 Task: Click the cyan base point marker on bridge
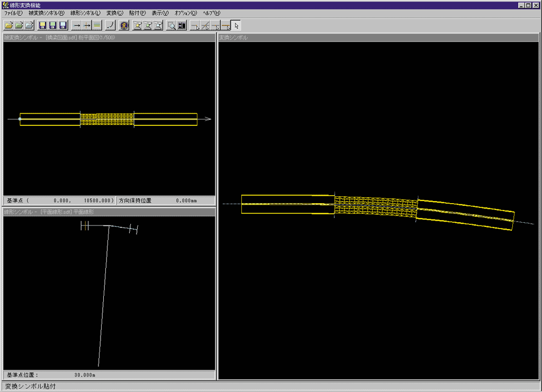coord(20,119)
